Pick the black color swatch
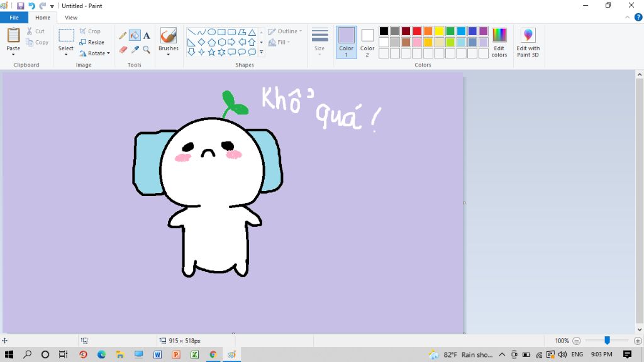644x362 pixels. coord(384,31)
